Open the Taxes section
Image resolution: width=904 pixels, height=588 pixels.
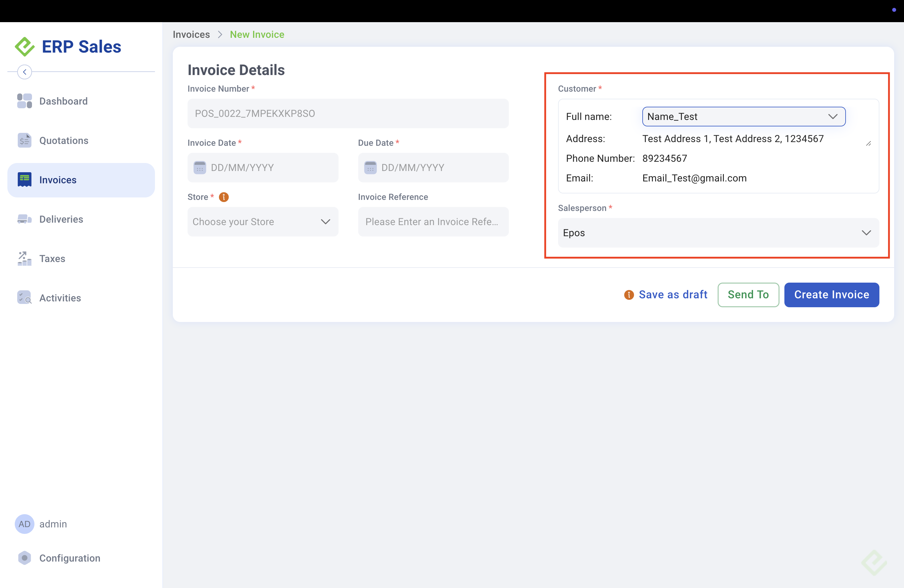click(81, 259)
